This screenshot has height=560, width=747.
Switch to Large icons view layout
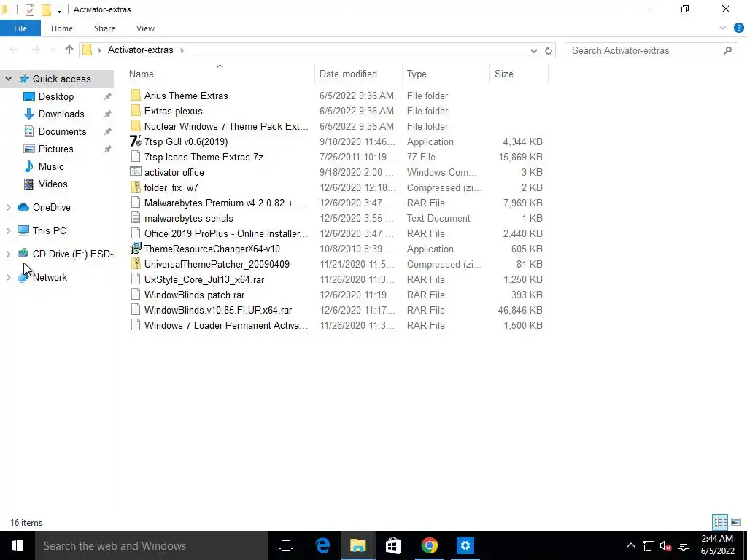tap(736, 522)
